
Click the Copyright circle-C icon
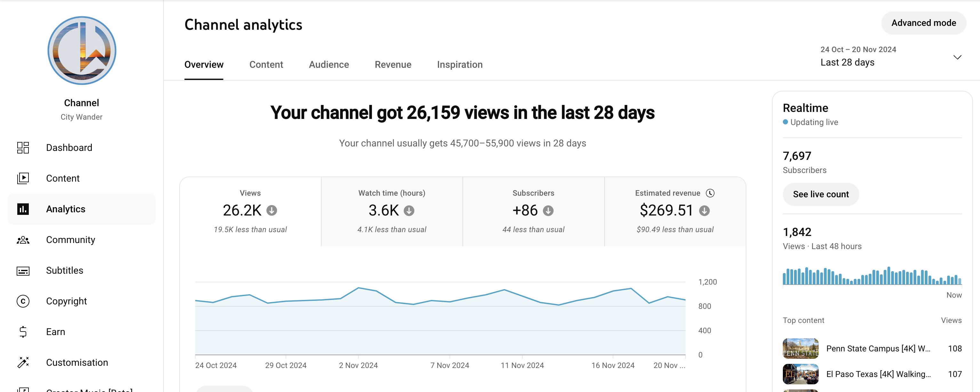pos(23,301)
